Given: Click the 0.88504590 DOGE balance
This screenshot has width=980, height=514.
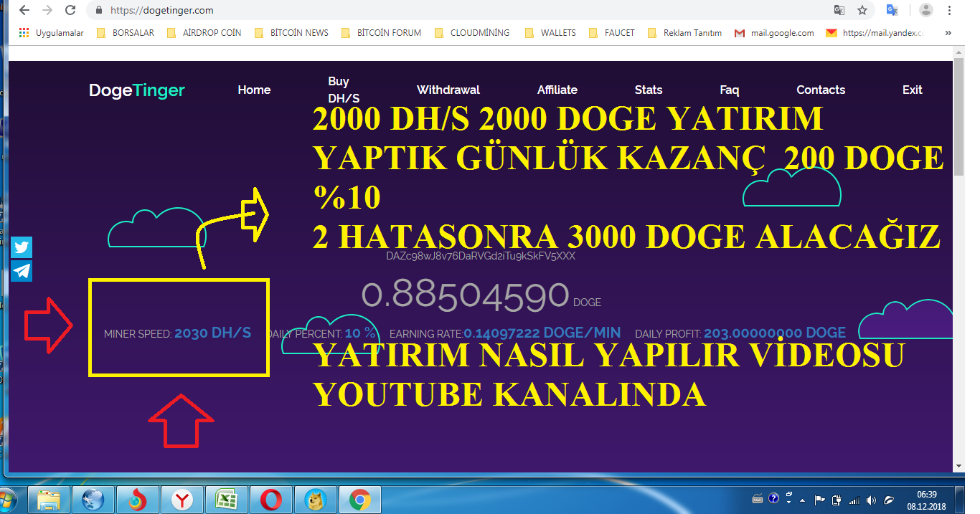Looking at the screenshot, I should coord(481,295).
